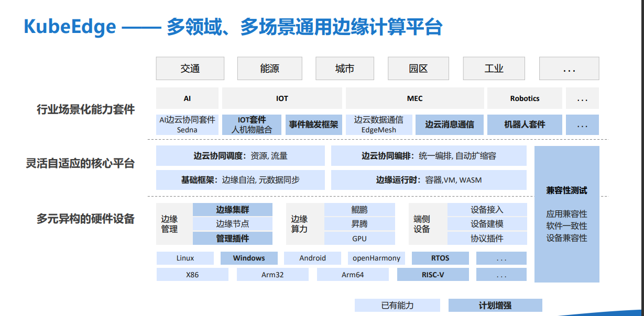Click the 事件触发框架 box
644x316 pixels.
pyautogui.click(x=314, y=125)
